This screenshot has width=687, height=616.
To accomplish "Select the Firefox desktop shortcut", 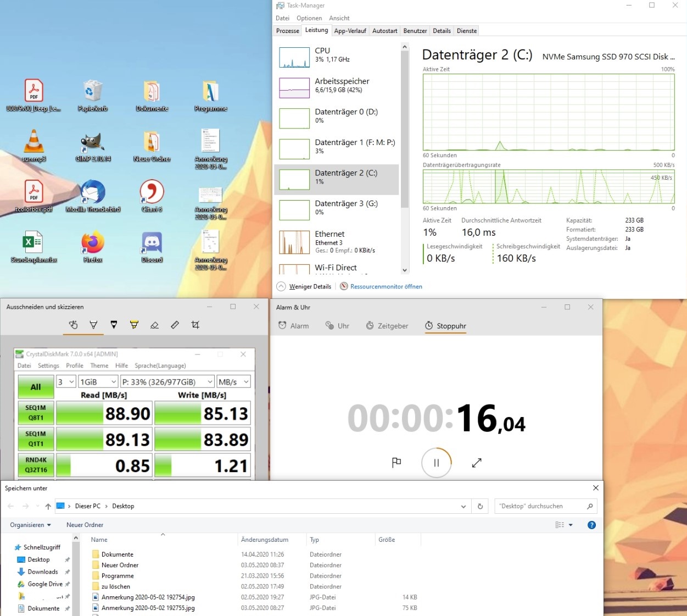I will click(93, 247).
